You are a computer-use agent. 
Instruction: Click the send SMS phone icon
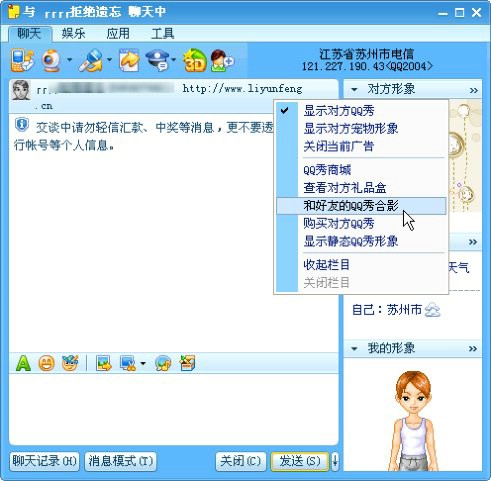[x=22, y=60]
